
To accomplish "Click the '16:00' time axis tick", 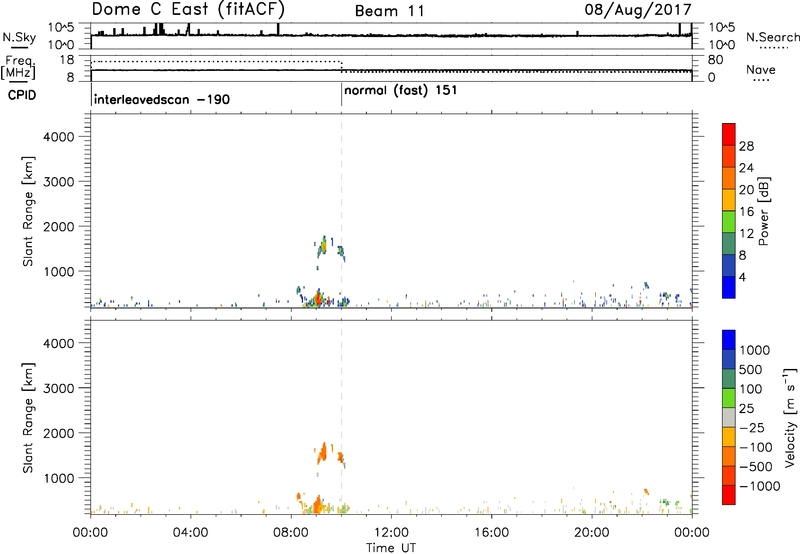I will 491,533.
